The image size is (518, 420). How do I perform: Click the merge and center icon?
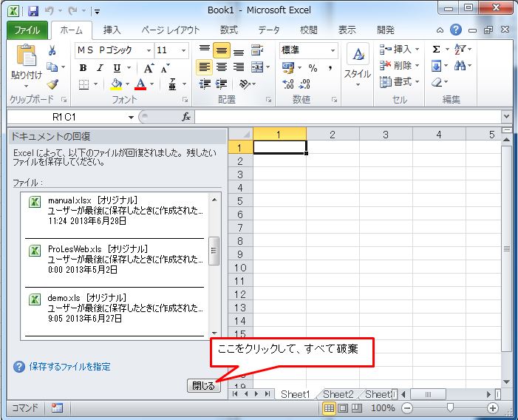[257, 67]
